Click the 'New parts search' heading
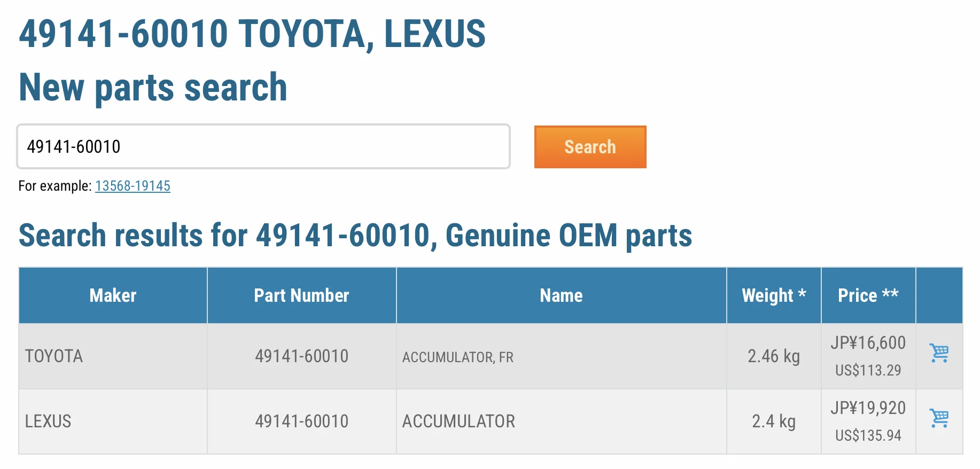This screenshot has height=469, width=980. coord(153,87)
